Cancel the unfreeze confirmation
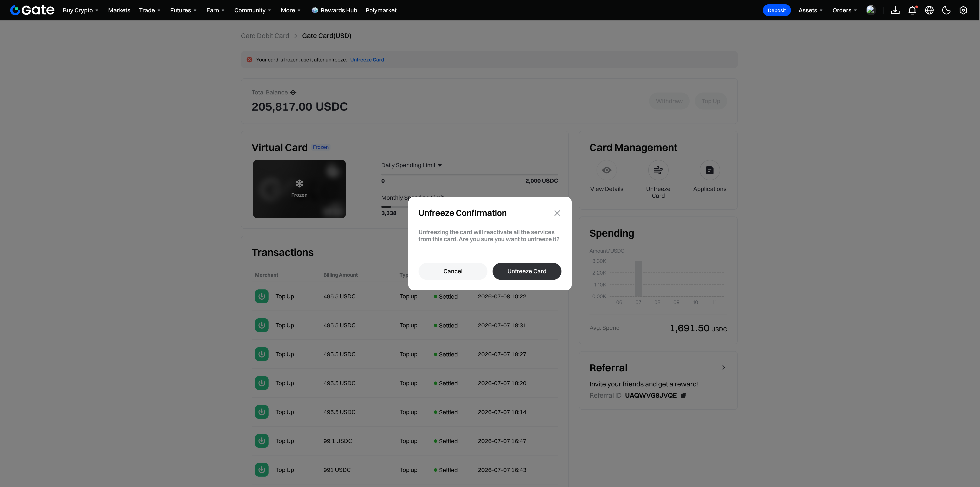Viewport: 980px width, 487px height. (x=453, y=271)
